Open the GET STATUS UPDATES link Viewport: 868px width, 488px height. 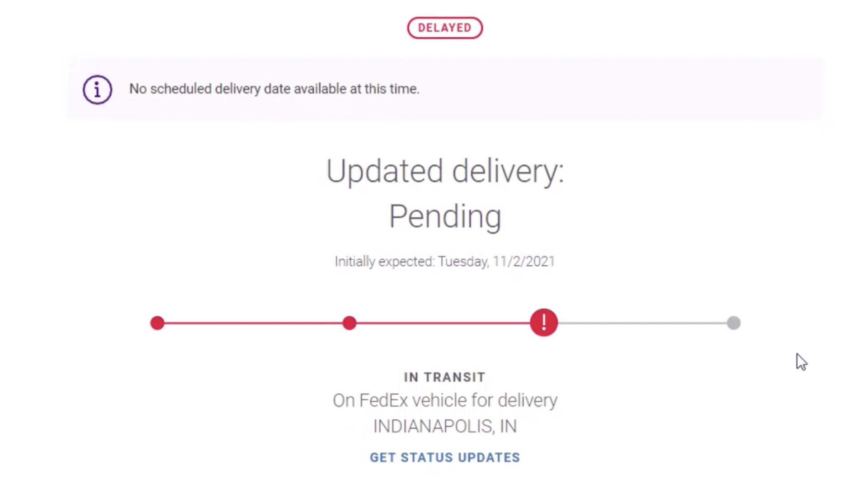click(445, 458)
